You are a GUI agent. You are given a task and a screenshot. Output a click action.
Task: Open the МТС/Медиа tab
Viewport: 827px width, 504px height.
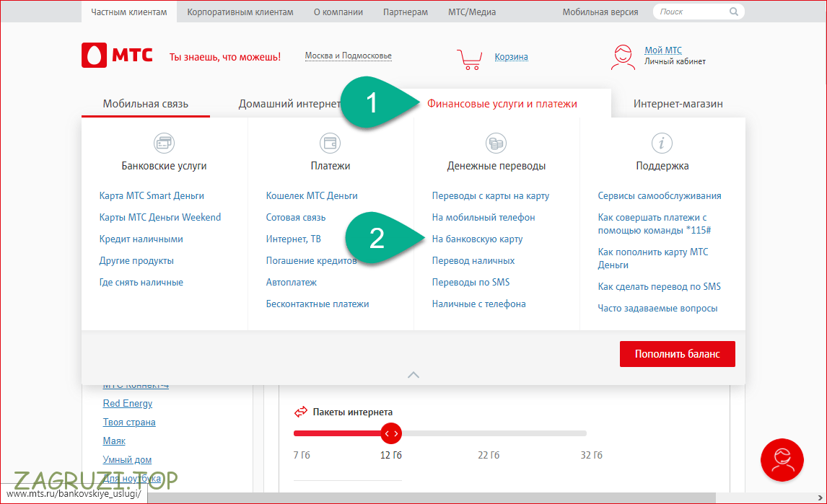[471, 12]
